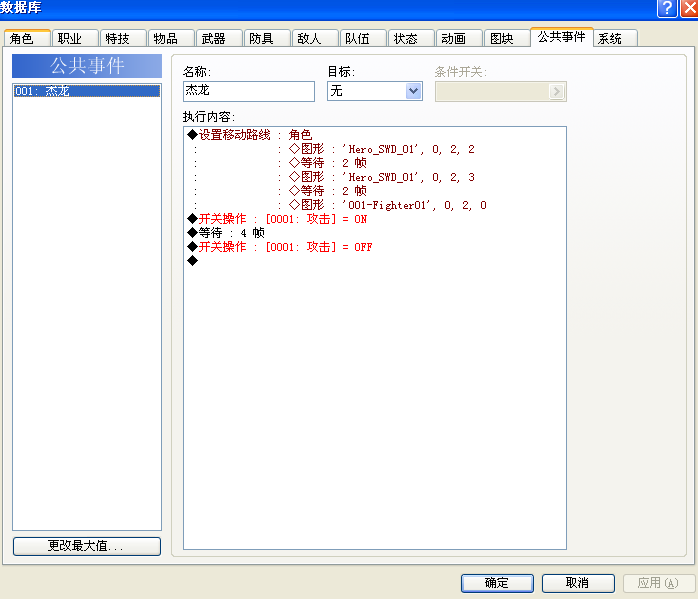Screen dimensions: 698x599
Task: Switch to the 职业 tab
Action: click(75, 38)
